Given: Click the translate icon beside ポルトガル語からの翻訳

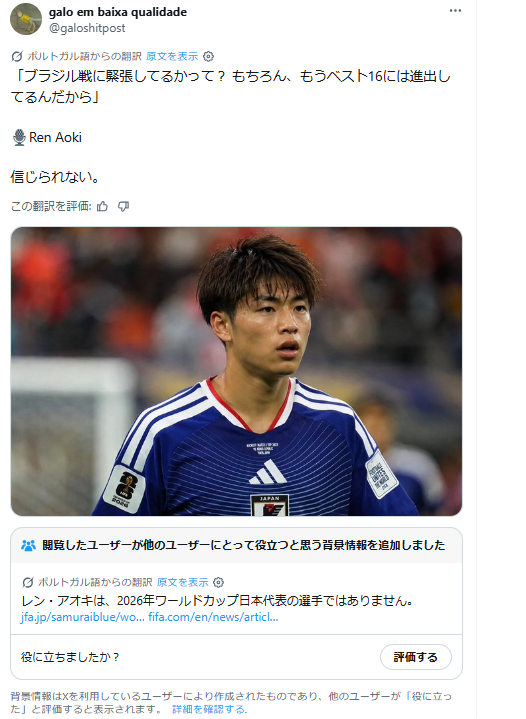Looking at the screenshot, I should tap(17, 56).
